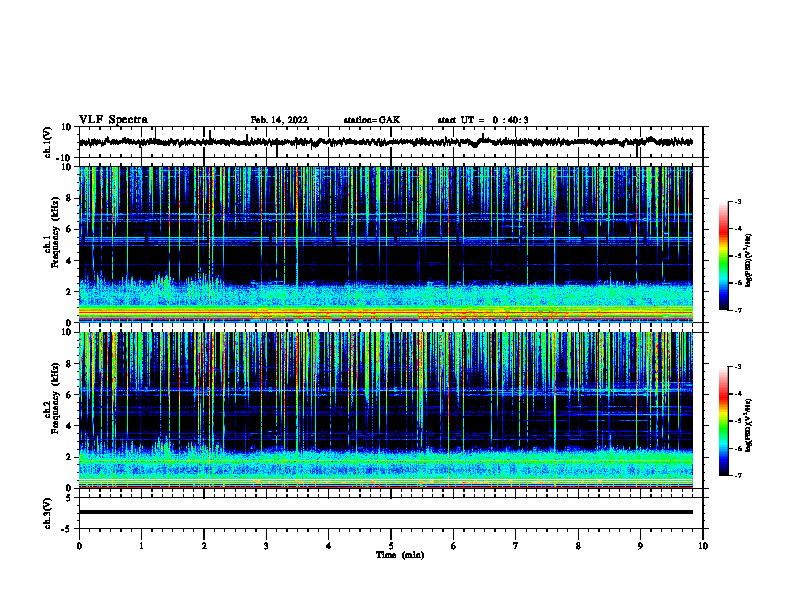Click the "4" tick on the time axis

(x=329, y=546)
